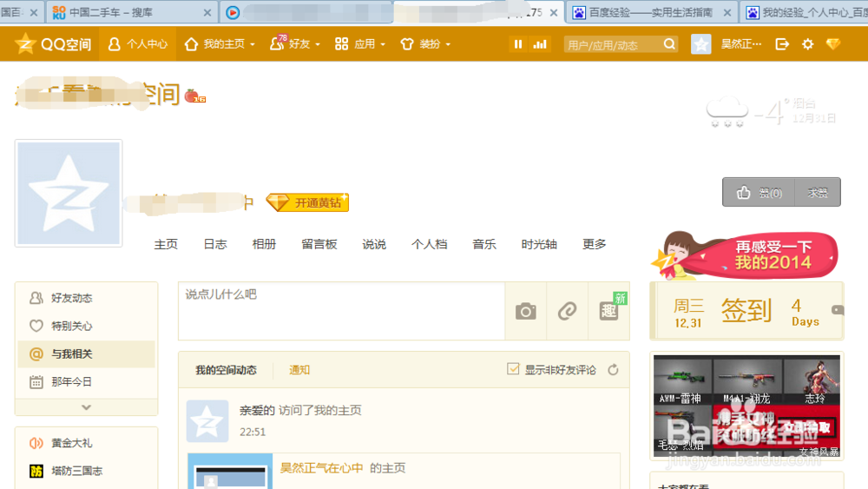Switch to 时光轴 tab
This screenshot has height=489, width=868.
tap(539, 244)
